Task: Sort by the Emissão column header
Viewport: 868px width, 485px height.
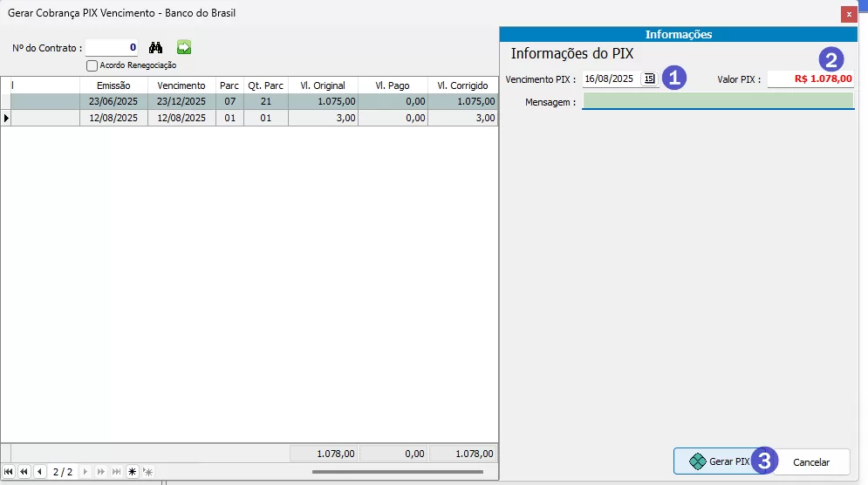Action: [x=113, y=85]
